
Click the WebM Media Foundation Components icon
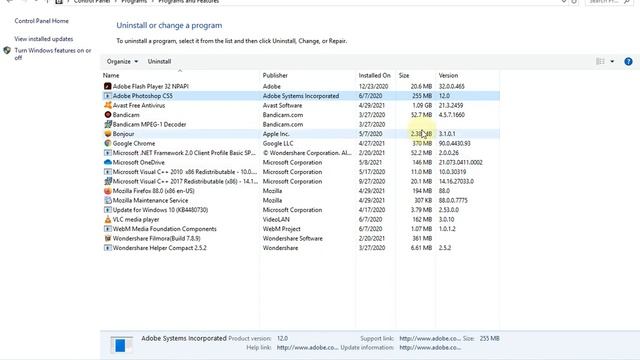(x=108, y=229)
